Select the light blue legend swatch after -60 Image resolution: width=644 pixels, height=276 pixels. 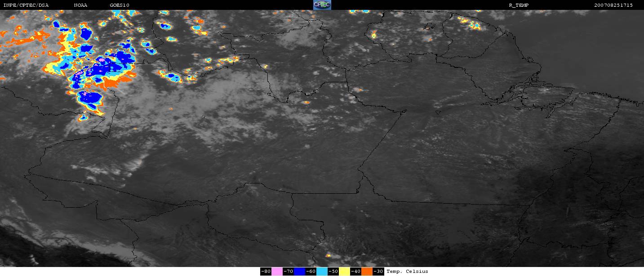[x=322, y=272]
